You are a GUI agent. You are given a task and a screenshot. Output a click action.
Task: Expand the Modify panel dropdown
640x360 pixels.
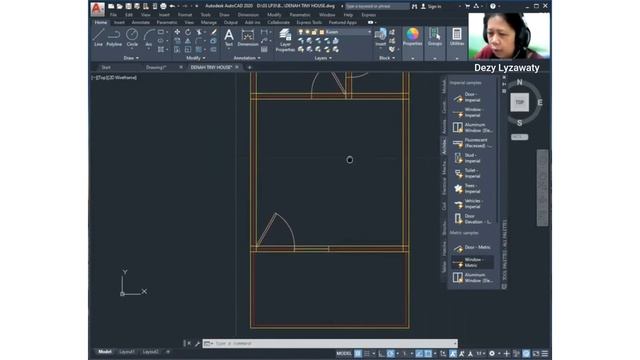(x=196, y=58)
